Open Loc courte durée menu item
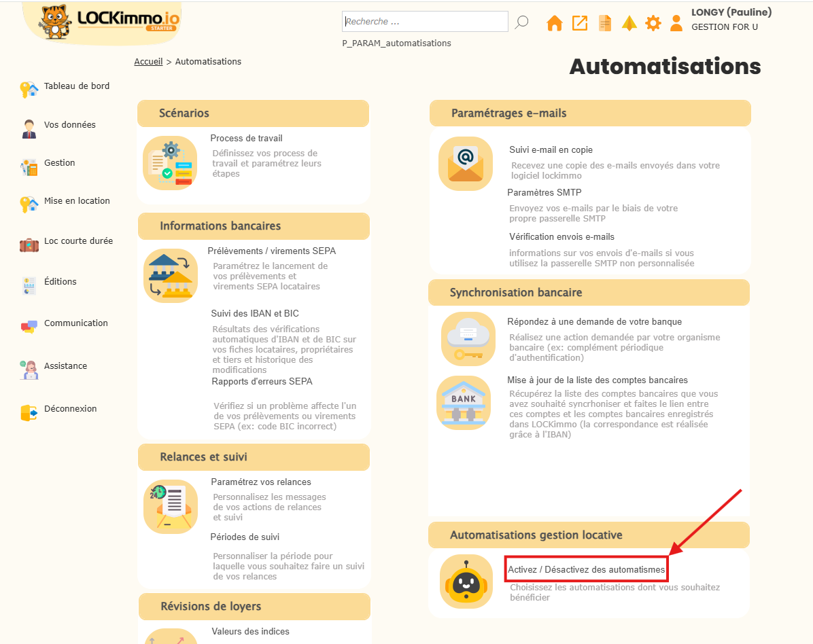Viewport: 813px width, 644px height. [x=78, y=241]
